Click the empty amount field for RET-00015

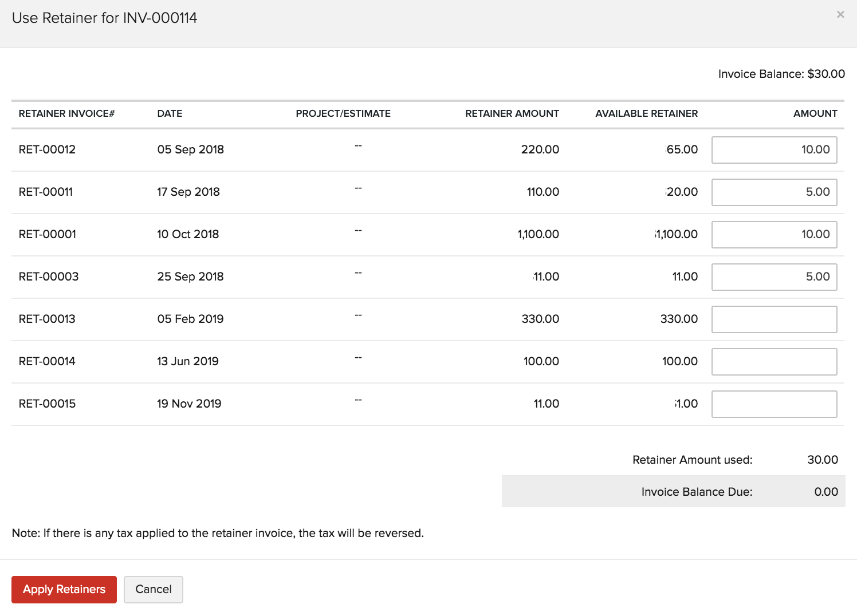774,404
